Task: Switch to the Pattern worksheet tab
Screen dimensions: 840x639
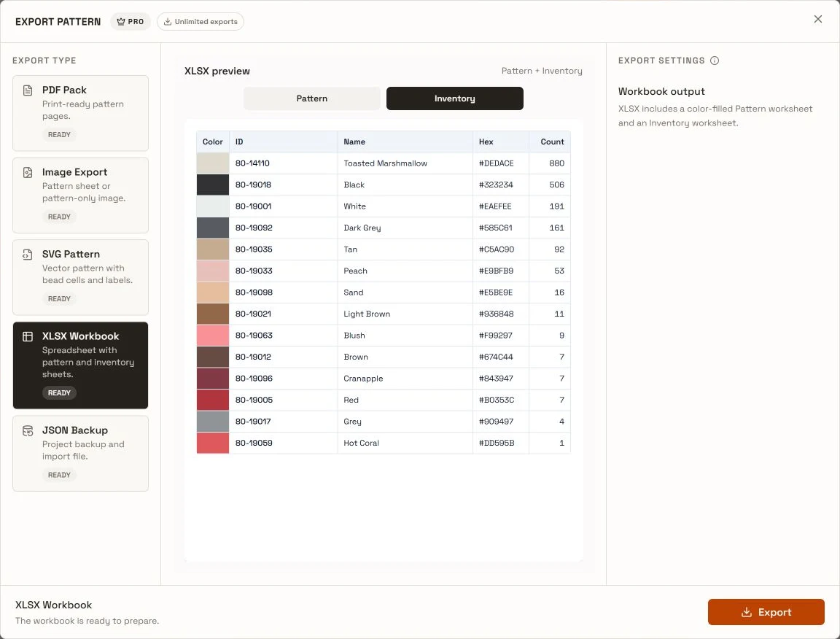Action: 312,98
